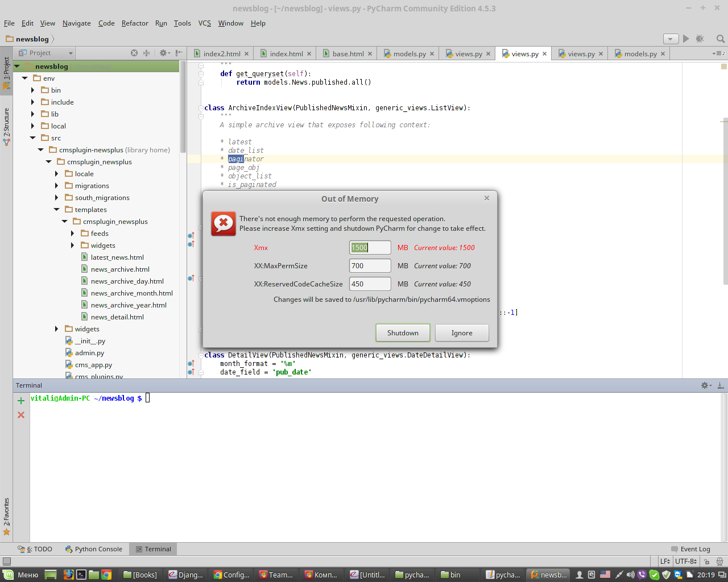The width and height of the screenshot is (728, 582).
Task: Close the Out of Memory dialog
Action: point(487,198)
